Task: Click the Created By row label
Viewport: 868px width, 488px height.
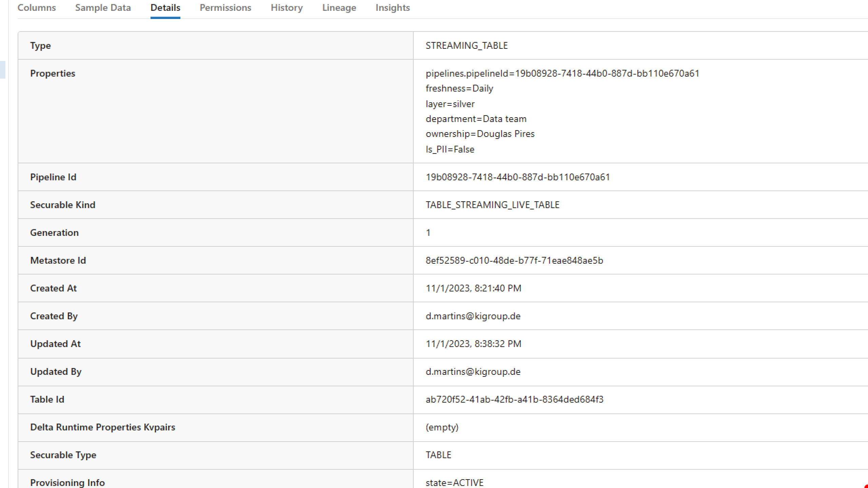Action: pos(54,316)
